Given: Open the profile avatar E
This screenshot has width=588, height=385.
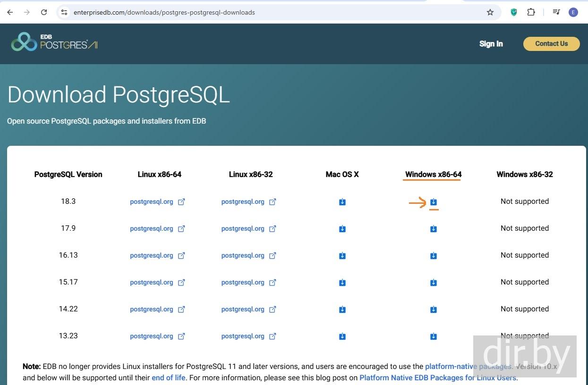Looking at the screenshot, I should tap(573, 12).
